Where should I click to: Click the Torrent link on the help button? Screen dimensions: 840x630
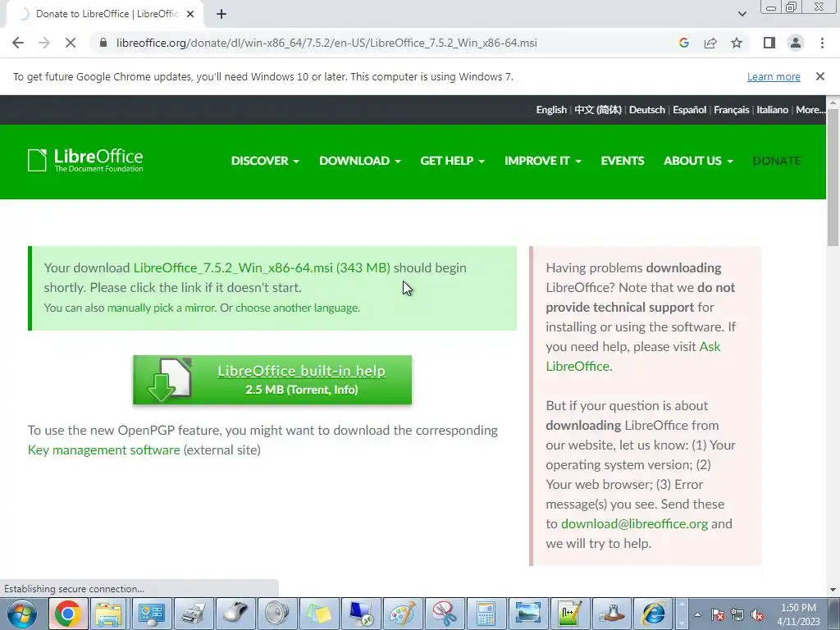[308, 390]
